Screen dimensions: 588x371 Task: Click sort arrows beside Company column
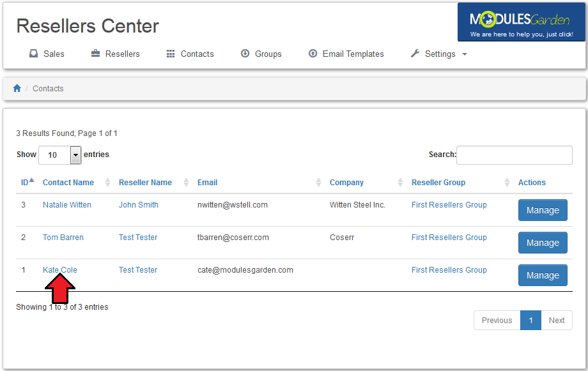click(400, 183)
